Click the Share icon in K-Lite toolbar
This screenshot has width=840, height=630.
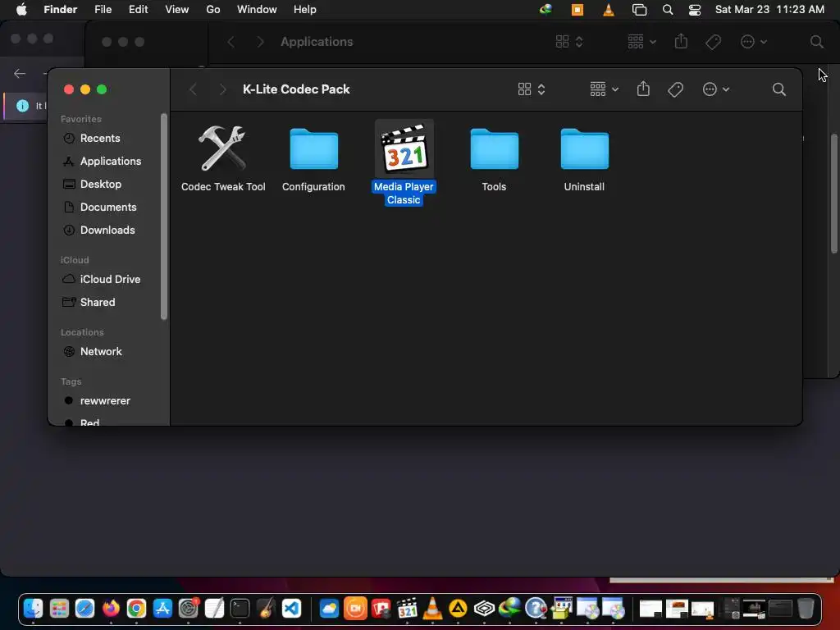[643, 89]
